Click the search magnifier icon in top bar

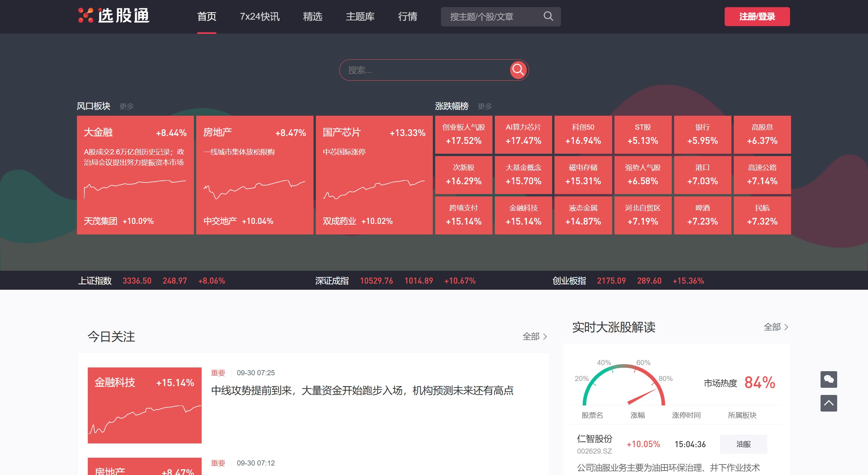[x=548, y=16]
